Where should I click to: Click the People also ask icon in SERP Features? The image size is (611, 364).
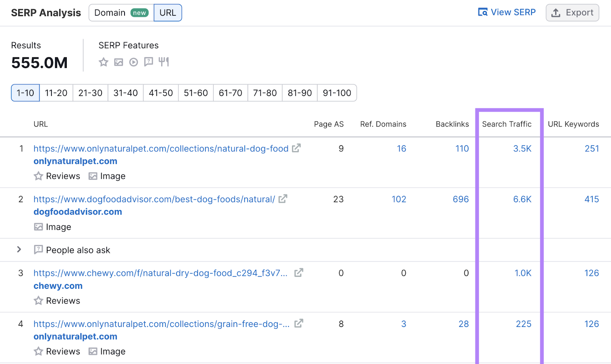coord(149,62)
